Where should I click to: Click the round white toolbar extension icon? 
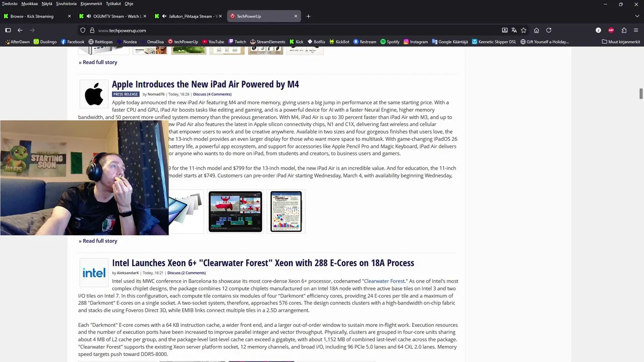(x=598, y=30)
